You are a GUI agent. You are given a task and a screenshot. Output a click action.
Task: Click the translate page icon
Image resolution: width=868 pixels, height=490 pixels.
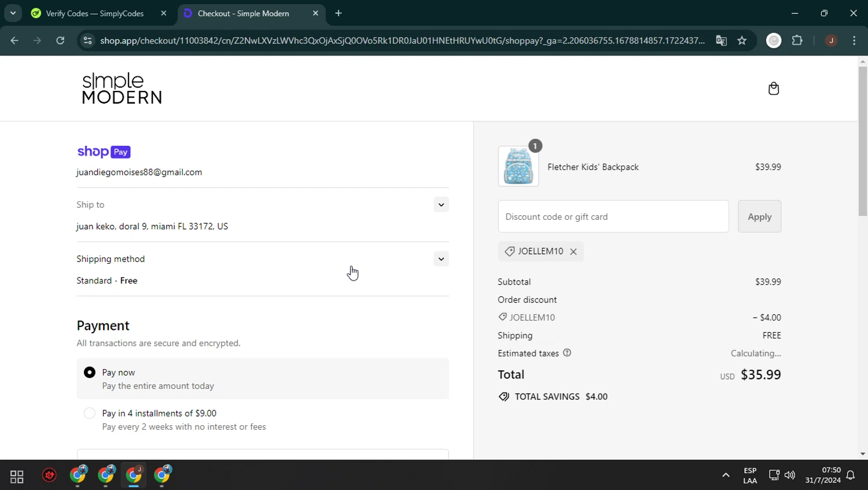coord(721,40)
